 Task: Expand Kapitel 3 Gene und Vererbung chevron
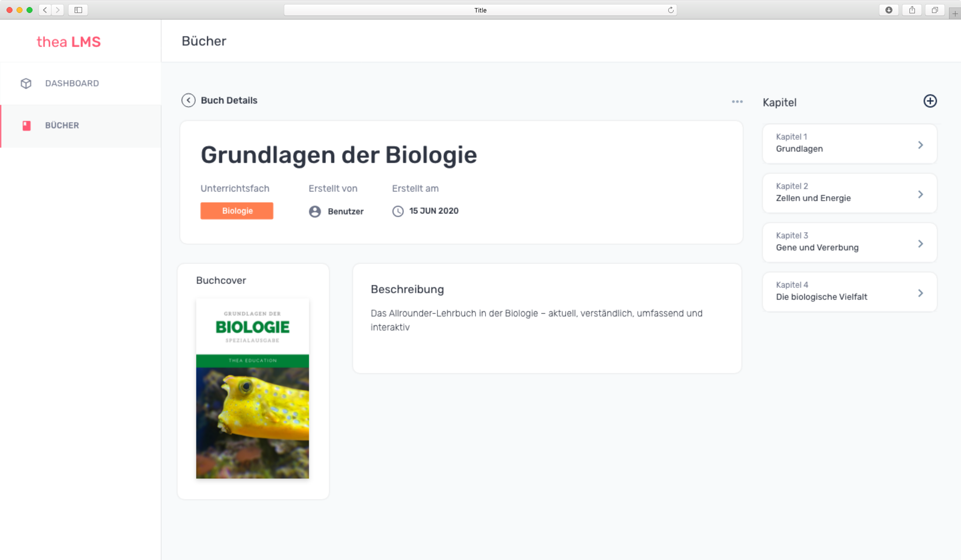[920, 244]
